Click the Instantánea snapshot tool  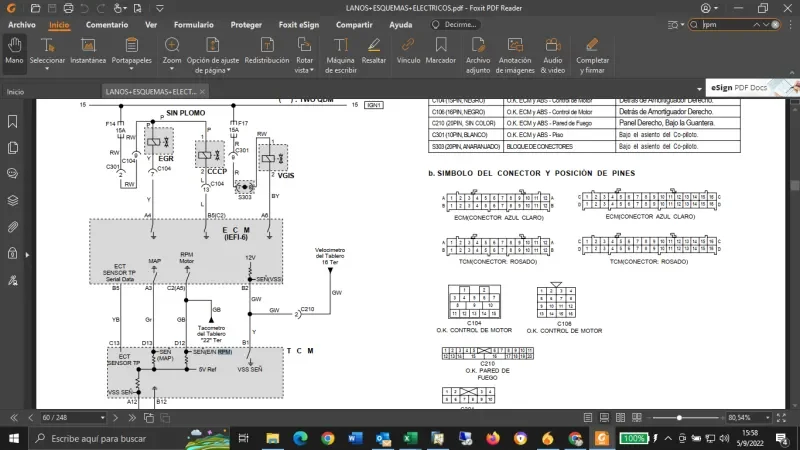click(x=88, y=51)
